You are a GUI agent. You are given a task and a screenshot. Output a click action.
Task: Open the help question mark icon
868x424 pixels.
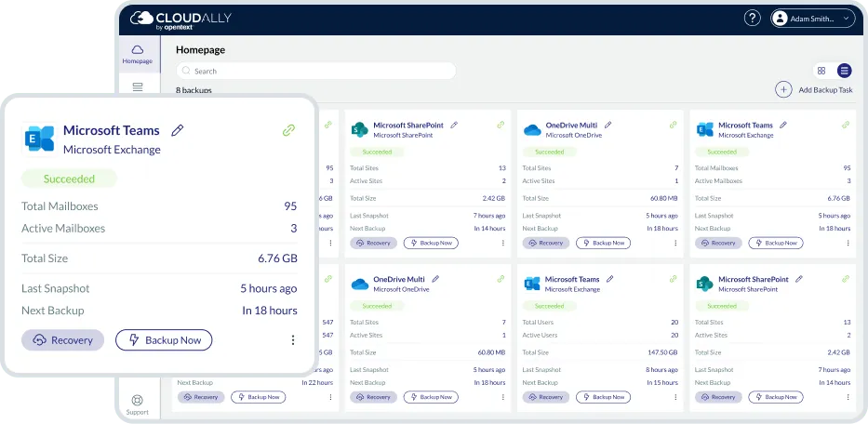point(752,19)
